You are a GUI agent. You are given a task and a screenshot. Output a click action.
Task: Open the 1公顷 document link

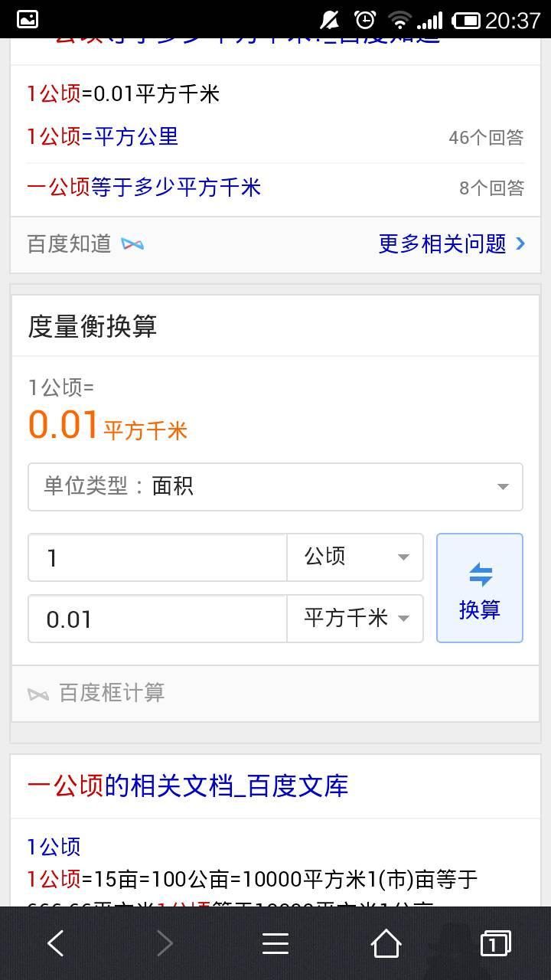[54, 847]
